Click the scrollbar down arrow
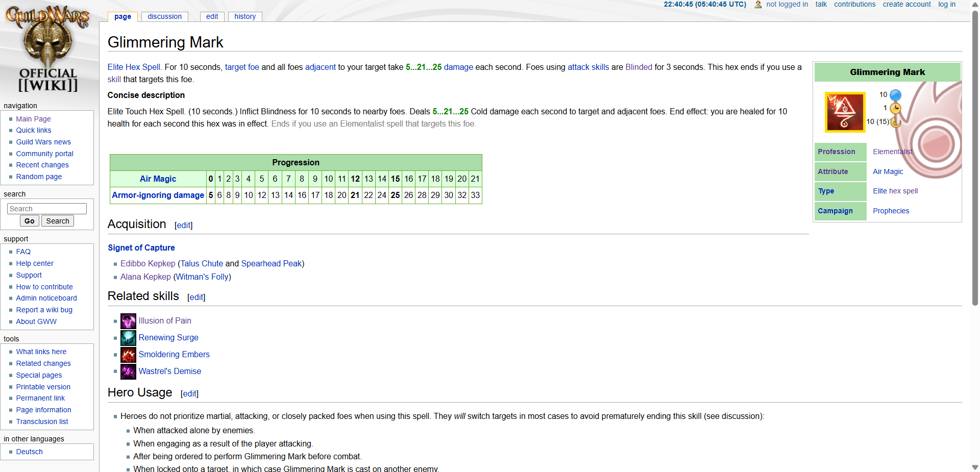 (975, 467)
